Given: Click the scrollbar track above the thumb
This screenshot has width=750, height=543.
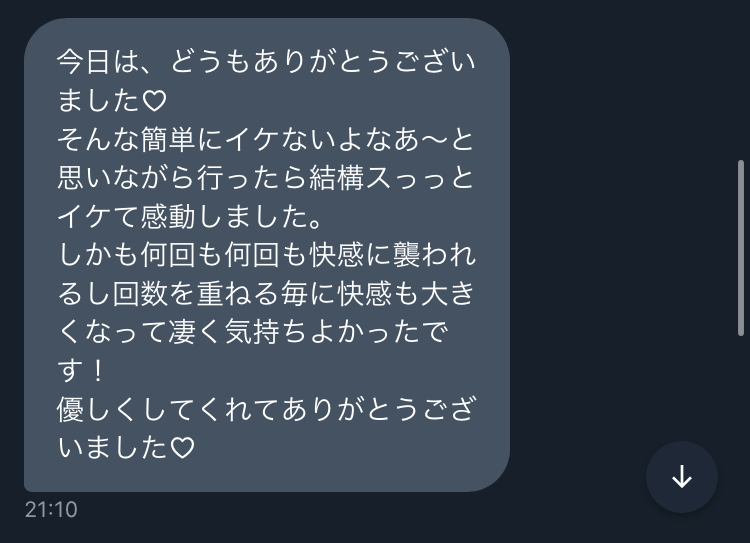Looking at the screenshot, I should click(x=741, y=80).
